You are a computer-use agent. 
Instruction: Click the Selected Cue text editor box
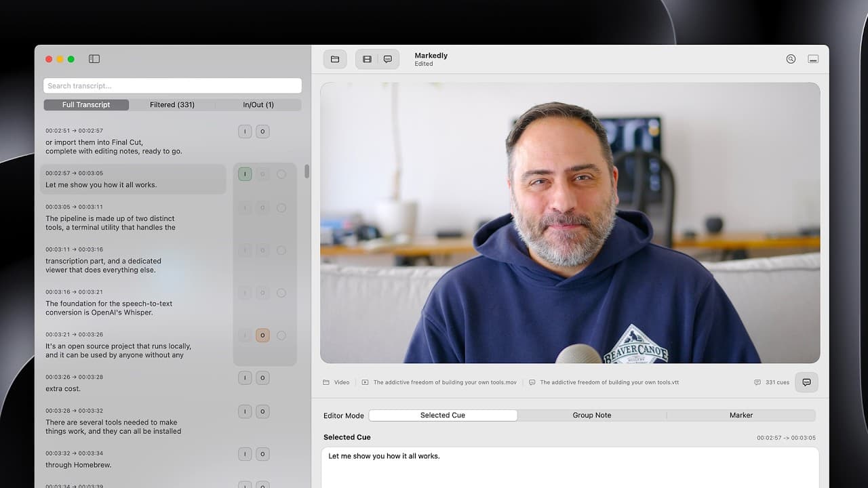pos(570,468)
